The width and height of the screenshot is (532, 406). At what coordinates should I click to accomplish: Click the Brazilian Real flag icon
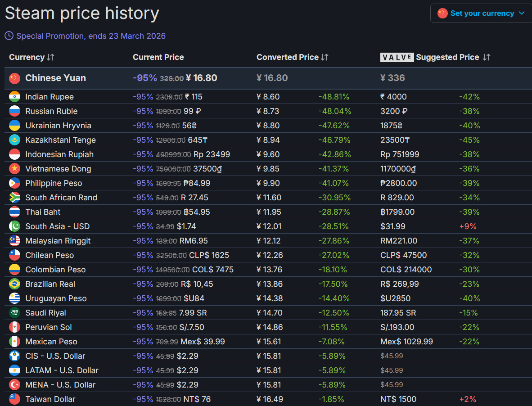pyautogui.click(x=15, y=284)
